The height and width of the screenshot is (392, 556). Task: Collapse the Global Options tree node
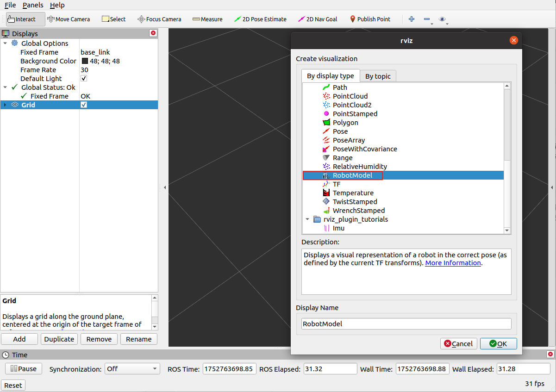(x=5, y=43)
